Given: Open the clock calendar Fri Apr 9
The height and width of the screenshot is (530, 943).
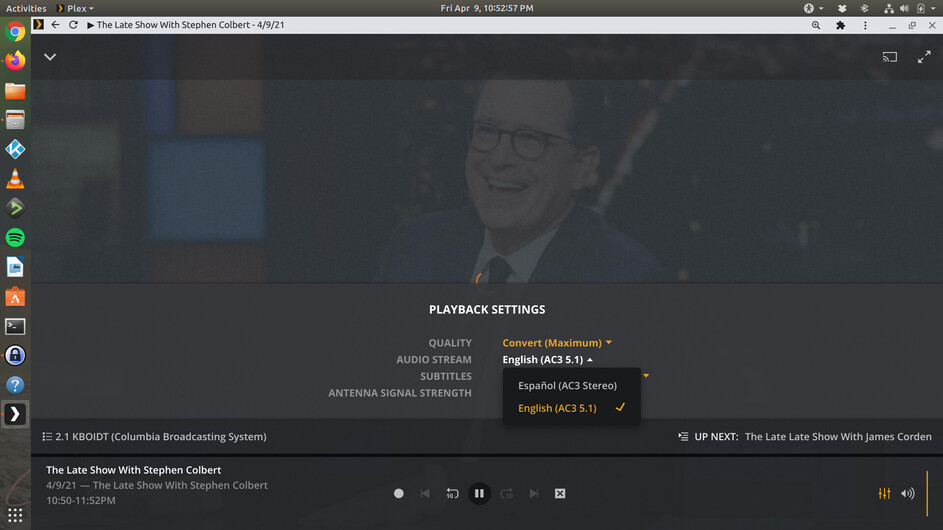Looking at the screenshot, I should point(487,8).
